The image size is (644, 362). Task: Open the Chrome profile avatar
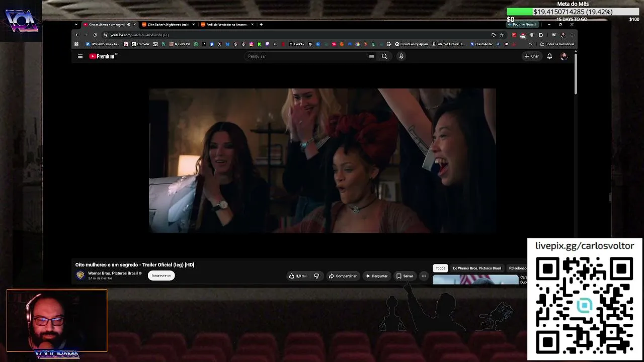(x=562, y=35)
